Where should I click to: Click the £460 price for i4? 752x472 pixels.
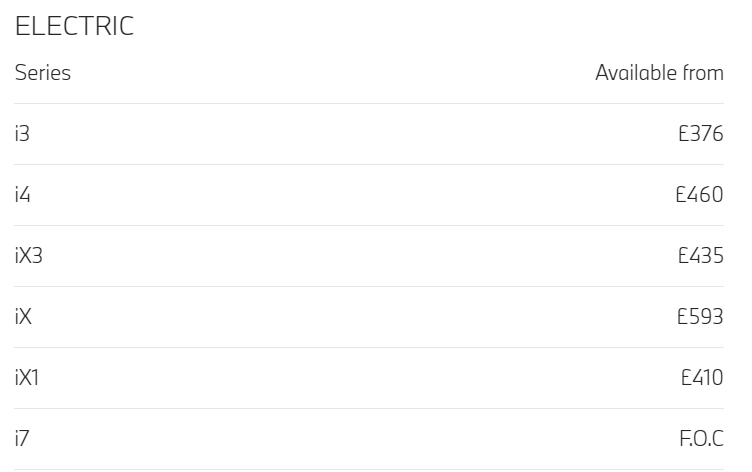(699, 195)
